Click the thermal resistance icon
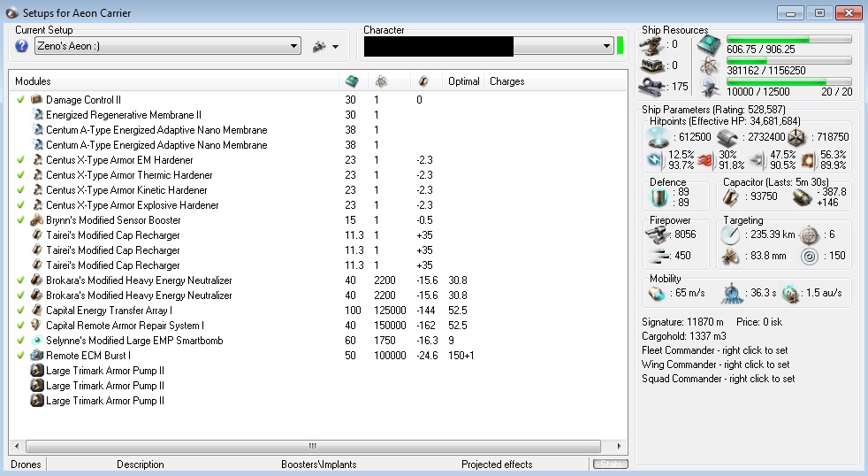Screen dimensions: 868x476 [705, 161]
